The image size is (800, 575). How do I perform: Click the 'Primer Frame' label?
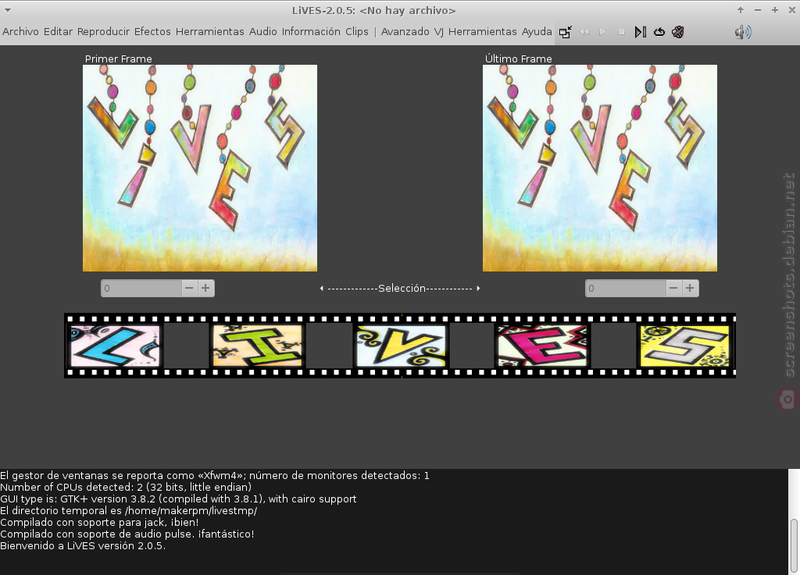(x=118, y=59)
